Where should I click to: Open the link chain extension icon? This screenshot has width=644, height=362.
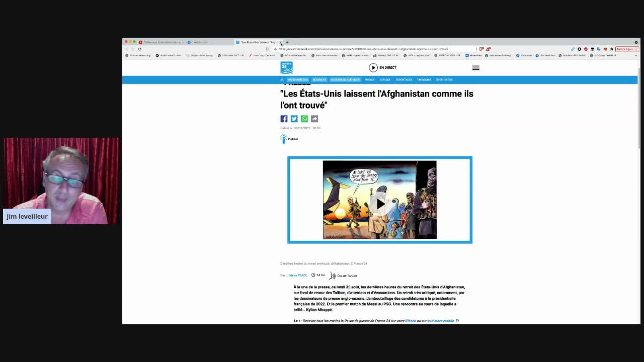[x=573, y=49]
